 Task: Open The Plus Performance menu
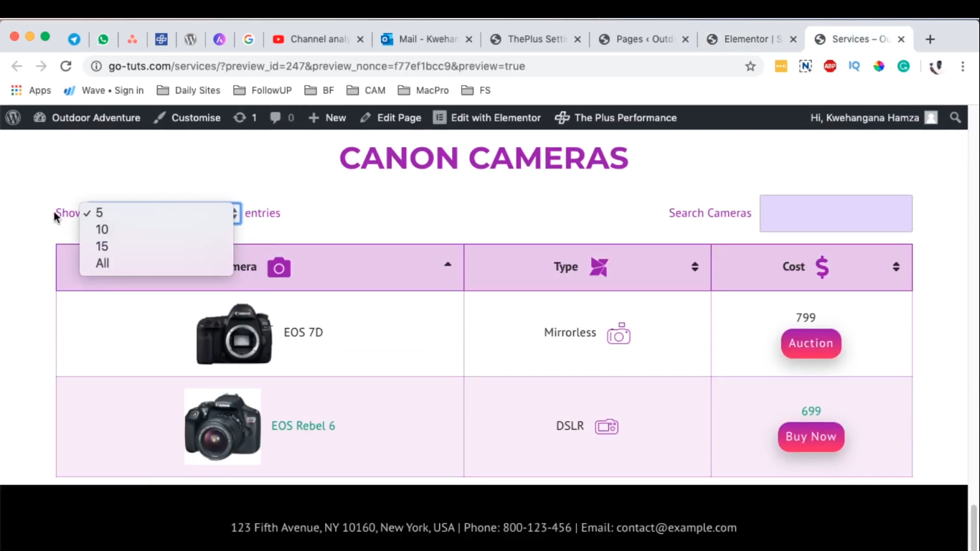click(616, 118)
